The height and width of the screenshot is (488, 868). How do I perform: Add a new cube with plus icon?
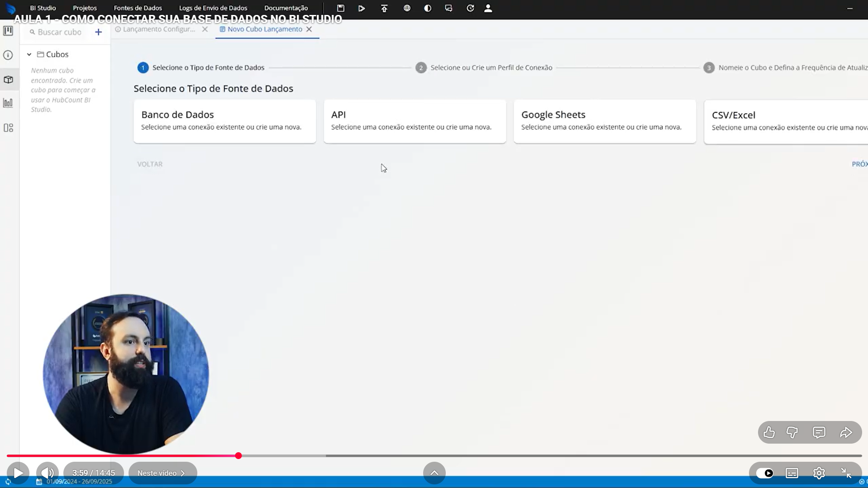point(98,32)
